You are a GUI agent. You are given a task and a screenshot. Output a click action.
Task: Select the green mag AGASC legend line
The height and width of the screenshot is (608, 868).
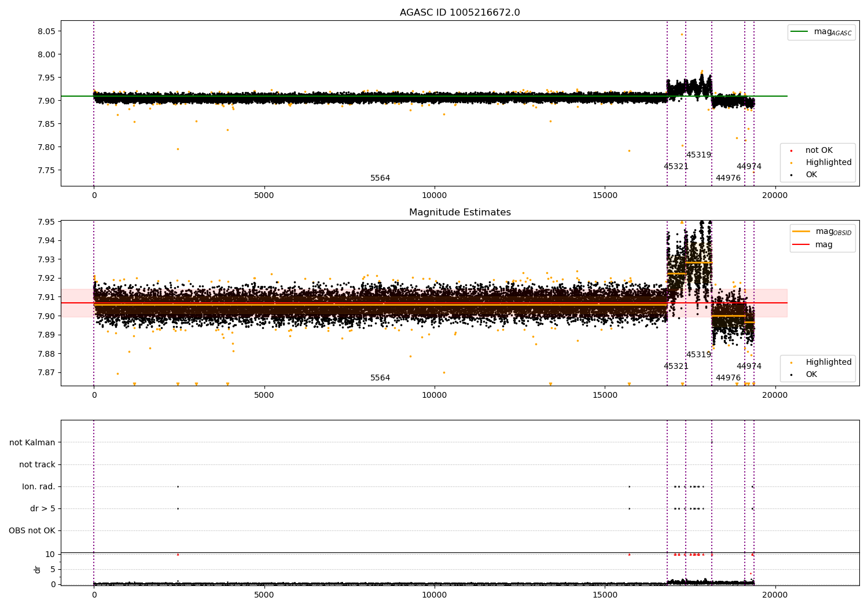point(799,32)
